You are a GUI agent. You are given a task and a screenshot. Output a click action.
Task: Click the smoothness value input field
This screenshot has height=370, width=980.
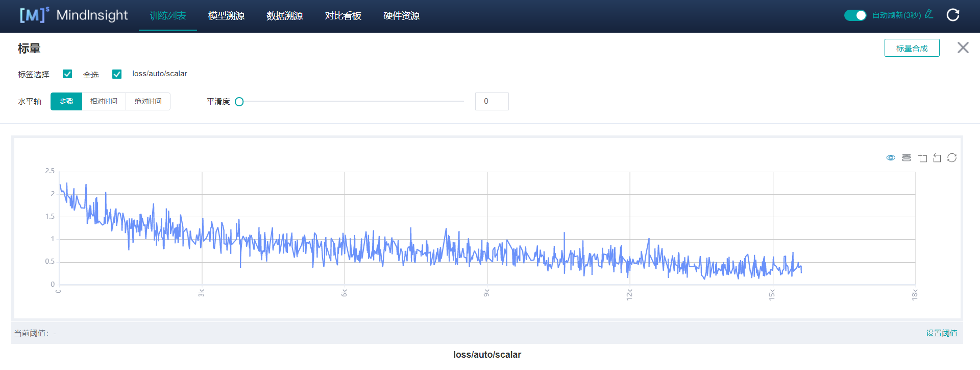pyautogui.click(x=492, y=101)
